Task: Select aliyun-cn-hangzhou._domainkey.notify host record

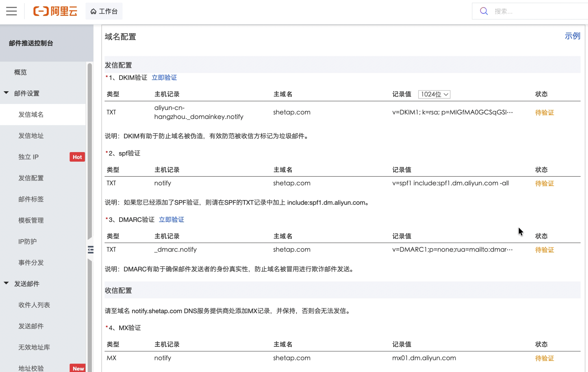Action: tap(199, 112)
